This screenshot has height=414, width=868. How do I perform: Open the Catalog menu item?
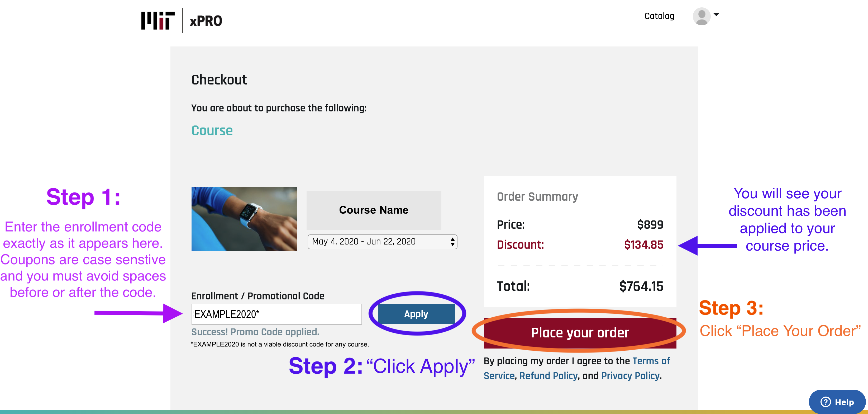659,16
